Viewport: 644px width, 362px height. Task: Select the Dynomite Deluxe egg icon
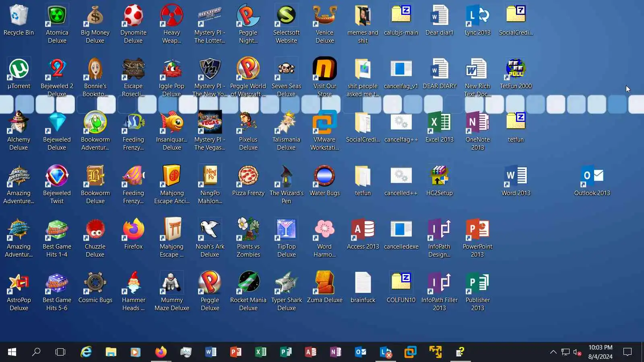pos(134,23)
